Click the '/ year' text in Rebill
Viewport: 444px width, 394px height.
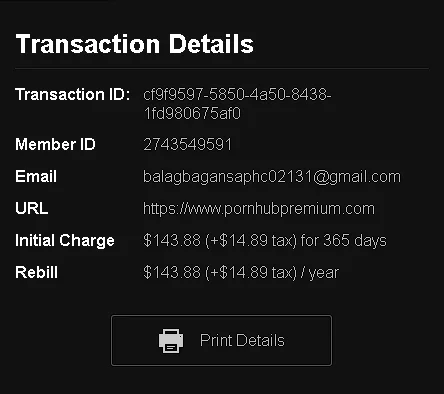pyautogui.click(x=320, y=273)
